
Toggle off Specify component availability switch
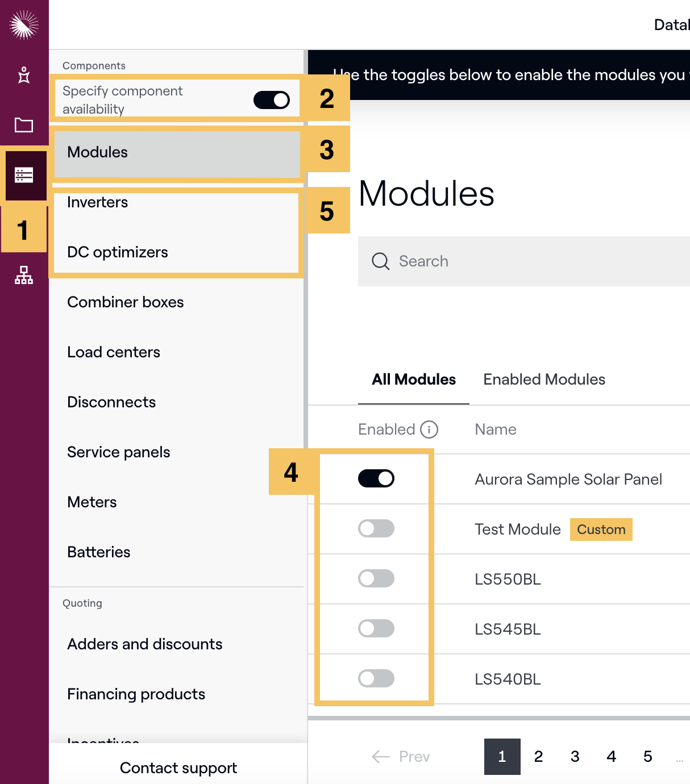[x=272, y=100]
